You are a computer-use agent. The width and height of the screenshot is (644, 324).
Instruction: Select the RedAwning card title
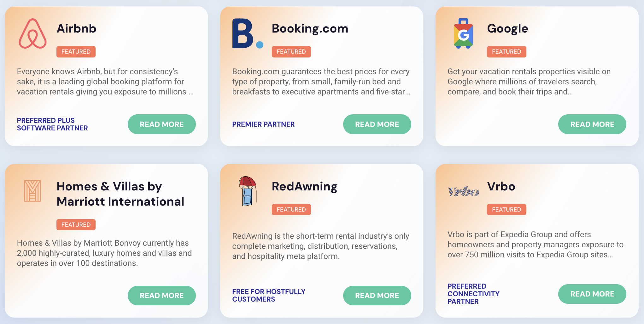(x=304, y=186)
